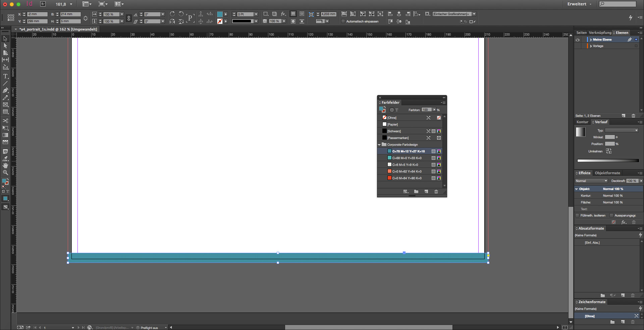This screenshot has height=330, width=644.
Task: Select the Eyedropper tool
Action: point(5,158)
